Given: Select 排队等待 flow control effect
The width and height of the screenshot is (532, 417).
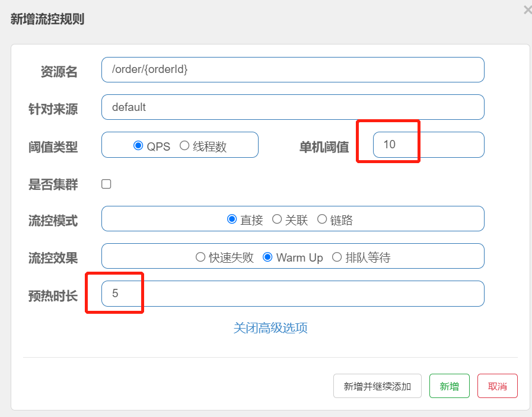Looking at the screenshot, I should (x=336, y=257).
